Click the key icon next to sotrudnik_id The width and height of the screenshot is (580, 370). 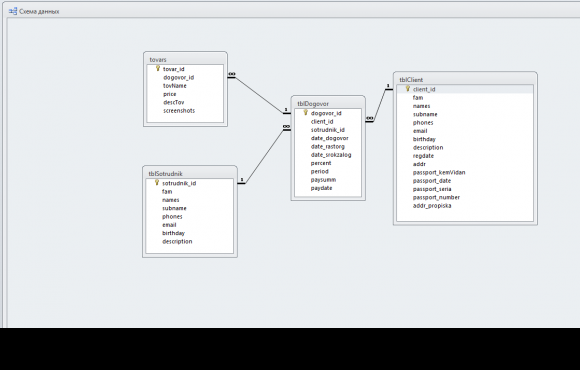(157, 182)
